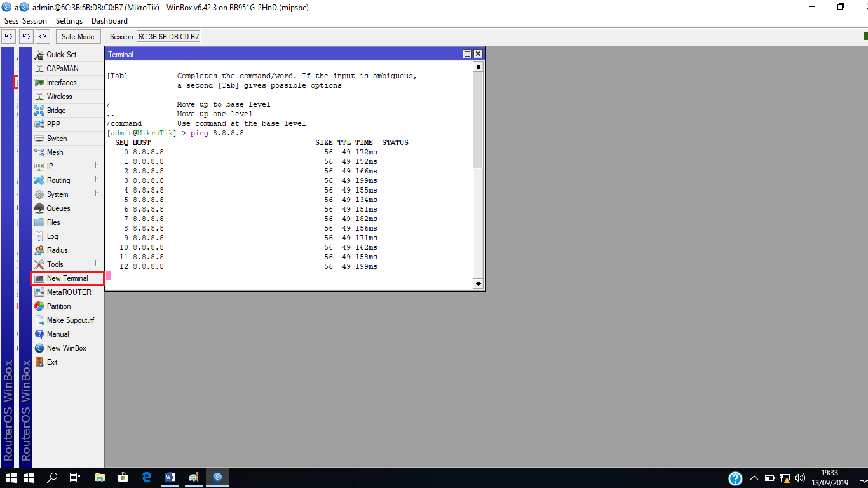Screen dimensions: 868x488
Task: Click the WinBox taskbar icon
Action: [x=217, y=478]
